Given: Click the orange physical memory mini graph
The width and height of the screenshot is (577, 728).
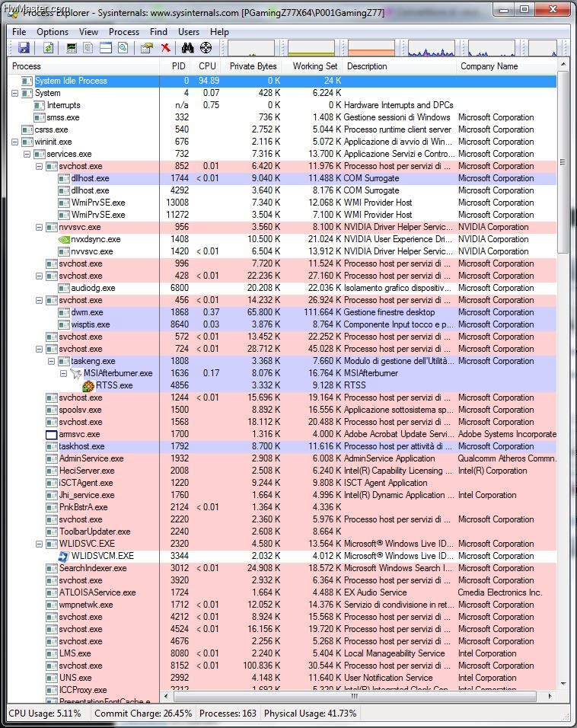Looking at the screenshot, I should (371, 48).
